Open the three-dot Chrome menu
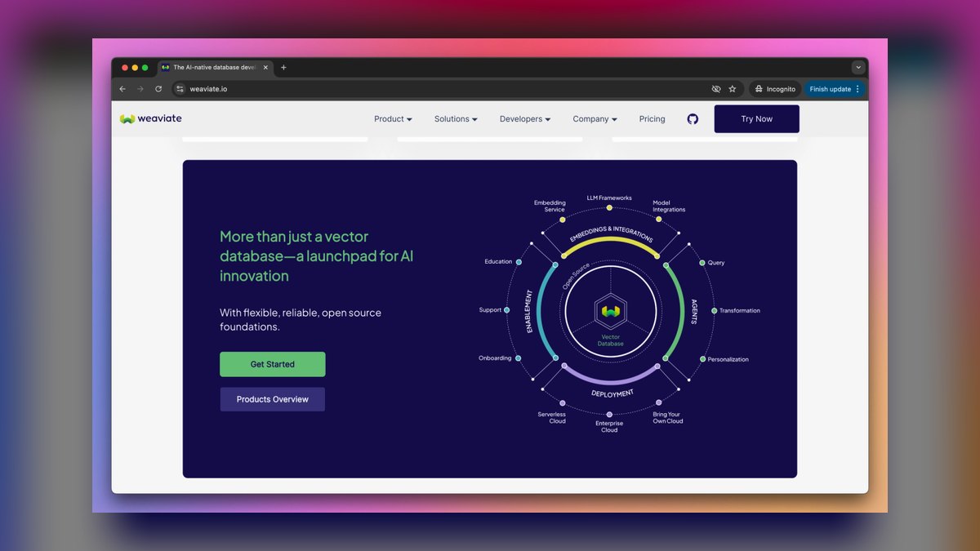Screen dimensions: 980x551 857,89
